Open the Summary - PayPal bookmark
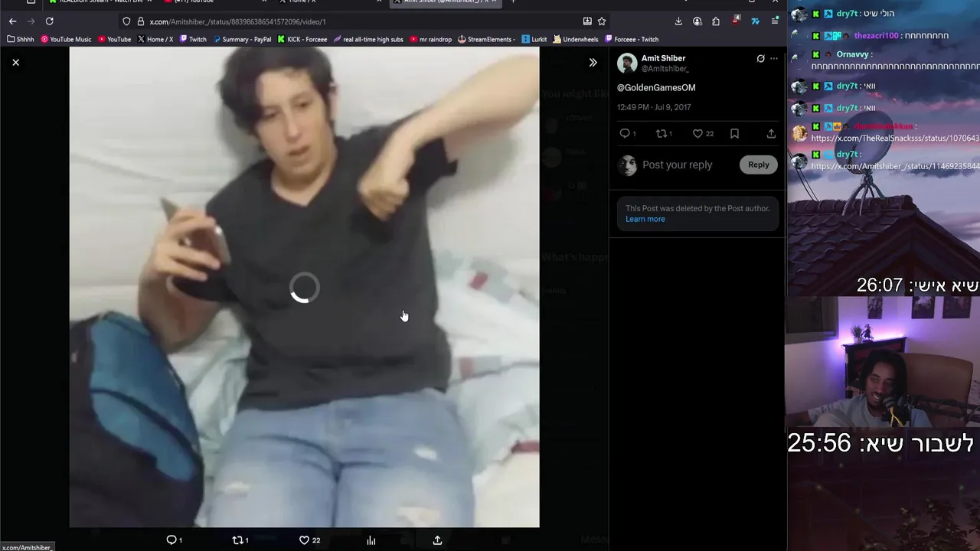 tap(242, 39)
